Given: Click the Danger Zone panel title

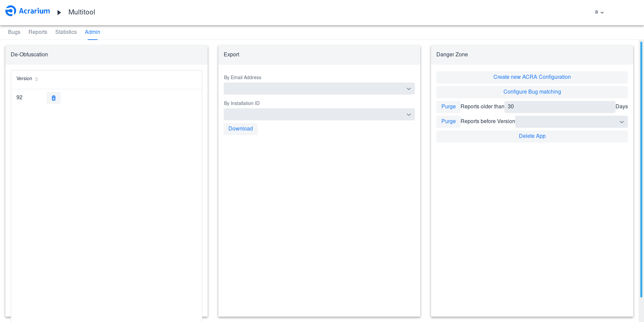Looking at the screenshot, I should [452, 55].
